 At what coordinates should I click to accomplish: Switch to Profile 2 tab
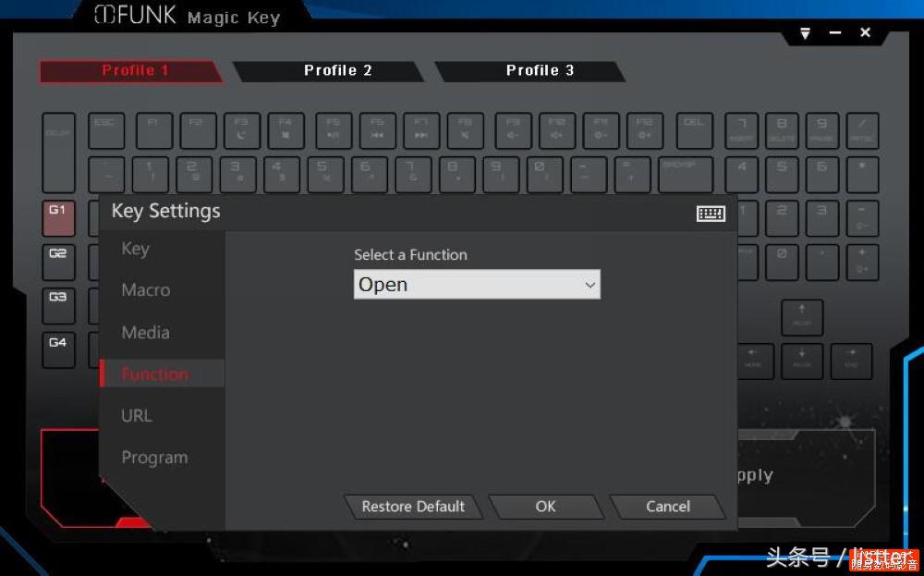coord(330,71)
